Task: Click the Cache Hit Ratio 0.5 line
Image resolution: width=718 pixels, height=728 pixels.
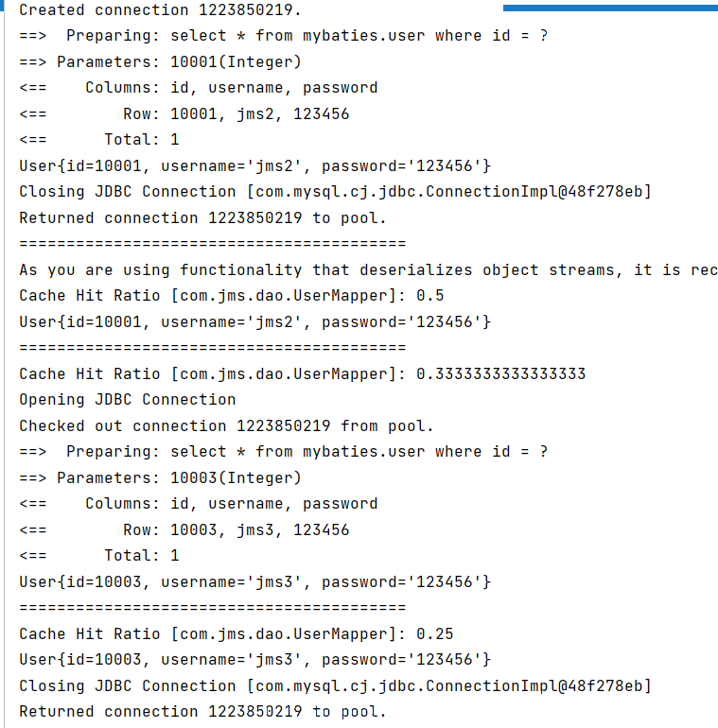Action: click(x=232, y=295)
